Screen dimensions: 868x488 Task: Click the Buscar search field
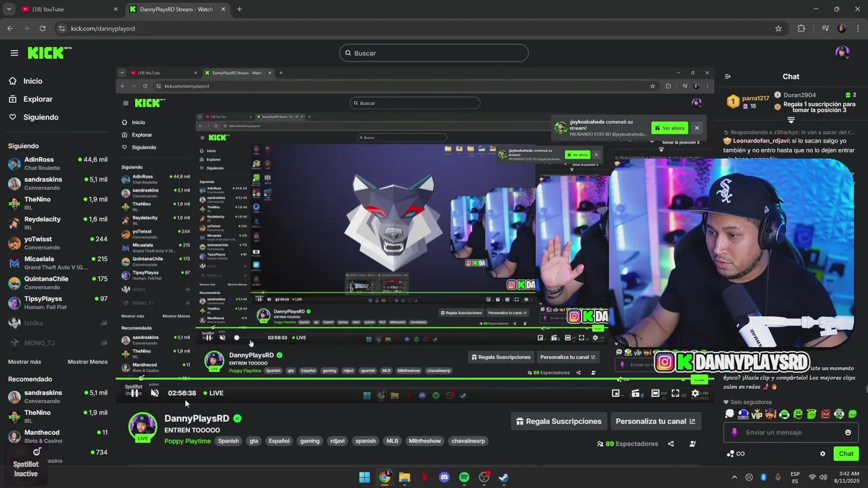[434, 53]
